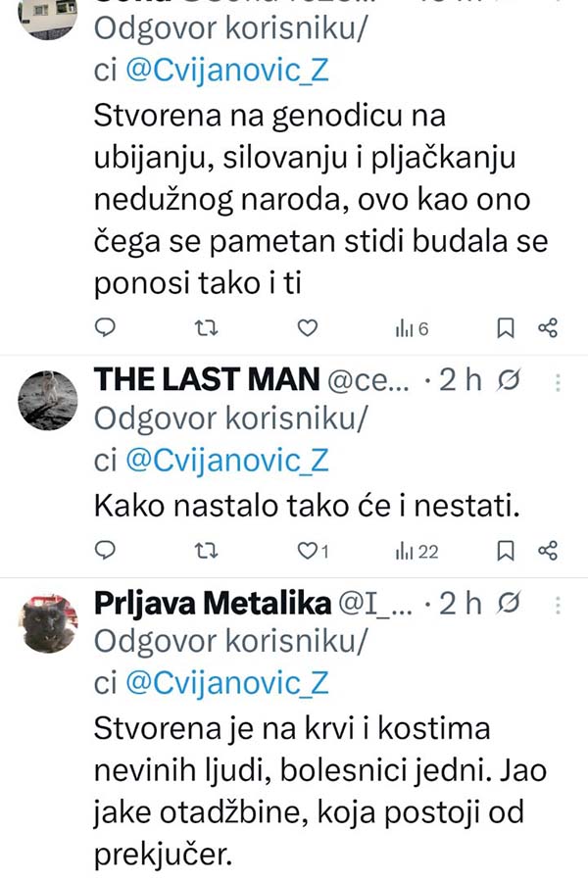View analytics showing 6 views
The height and width of the screenshot is (882, 588).
click(x=412, y=329)
